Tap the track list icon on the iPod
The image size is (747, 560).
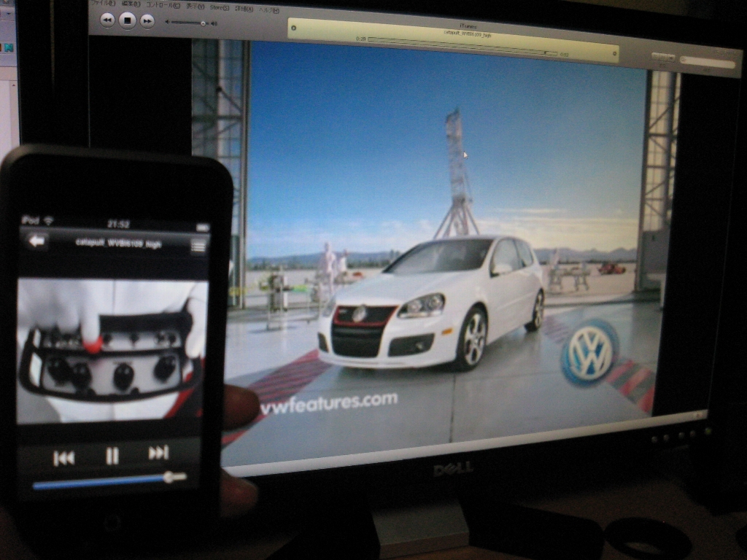(198, 246)
